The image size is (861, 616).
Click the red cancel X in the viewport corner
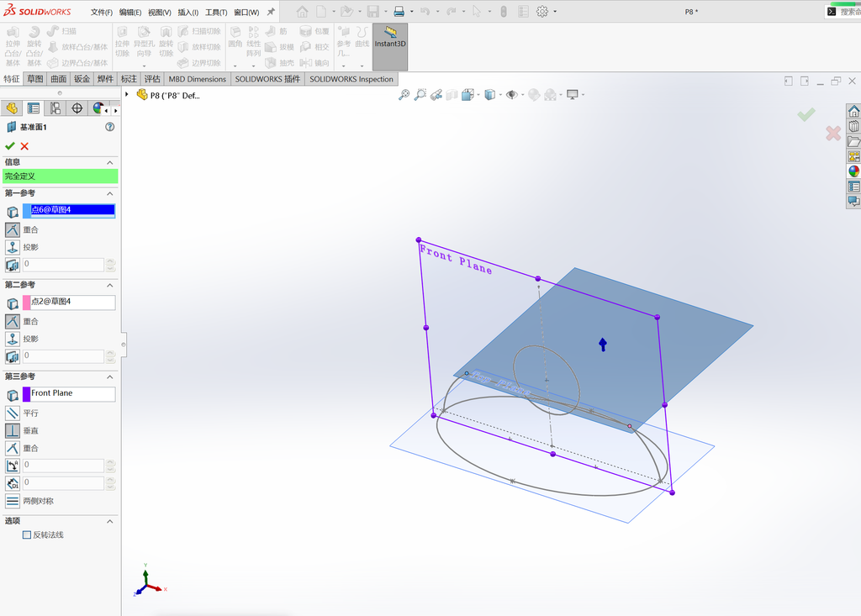coord(833,133)
